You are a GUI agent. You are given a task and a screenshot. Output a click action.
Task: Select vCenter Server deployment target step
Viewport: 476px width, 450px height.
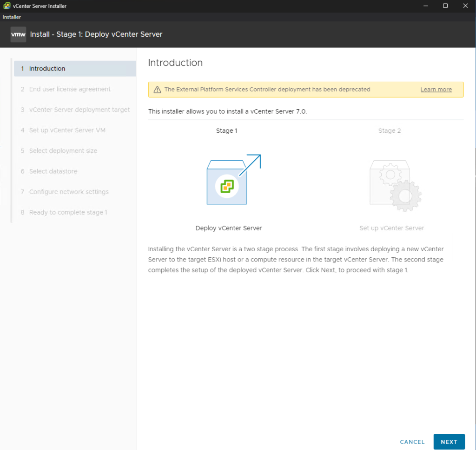click(x=79, y=110)
